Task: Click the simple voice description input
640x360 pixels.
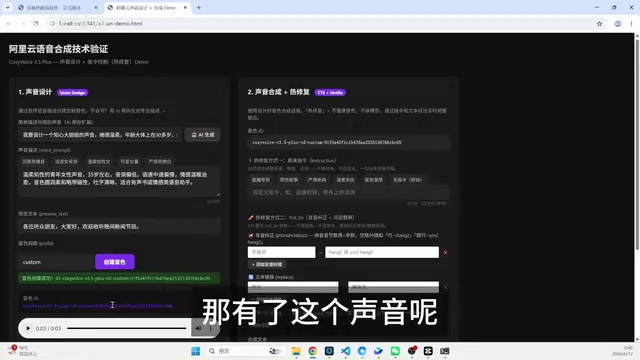Action: click(x=100, y=135)
